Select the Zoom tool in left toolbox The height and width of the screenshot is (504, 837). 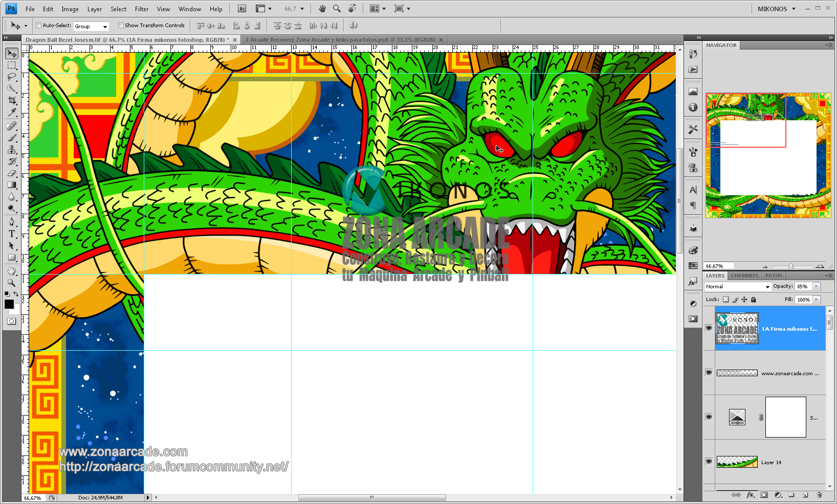(x=12, y=283)
